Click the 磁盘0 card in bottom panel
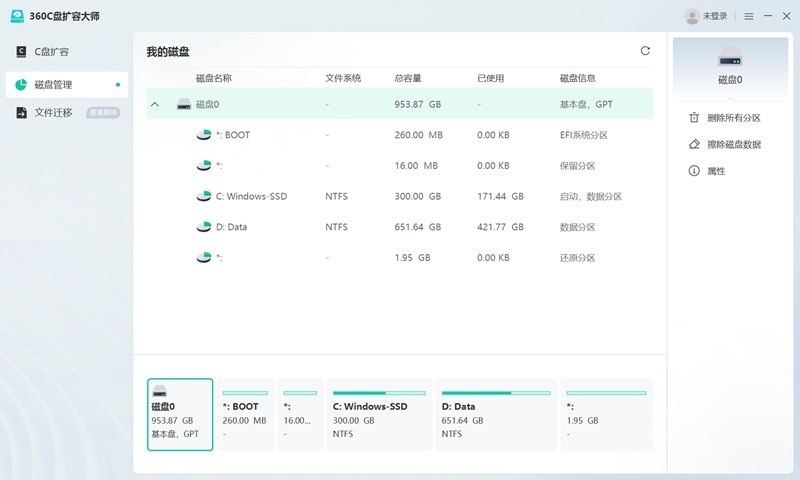 click(179, 414)
